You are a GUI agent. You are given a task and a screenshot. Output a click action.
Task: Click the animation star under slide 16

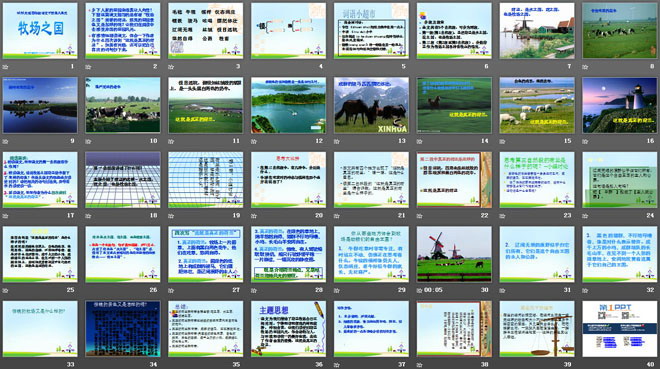[585, 141]
